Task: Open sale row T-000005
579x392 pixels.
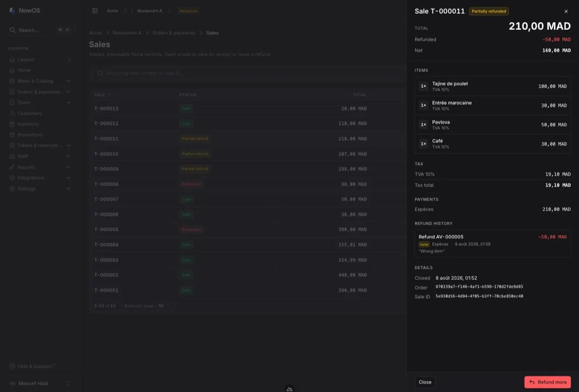Action: [x=248, y=230]
